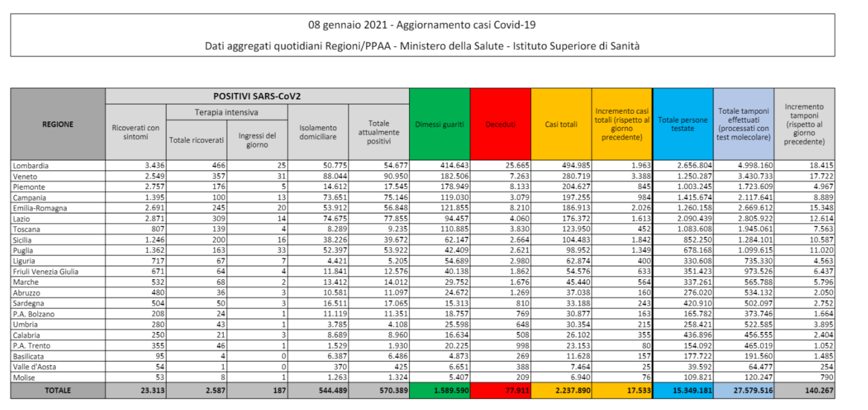
Task: Select the Basilicata row label
Action: (x=28, y=356)
